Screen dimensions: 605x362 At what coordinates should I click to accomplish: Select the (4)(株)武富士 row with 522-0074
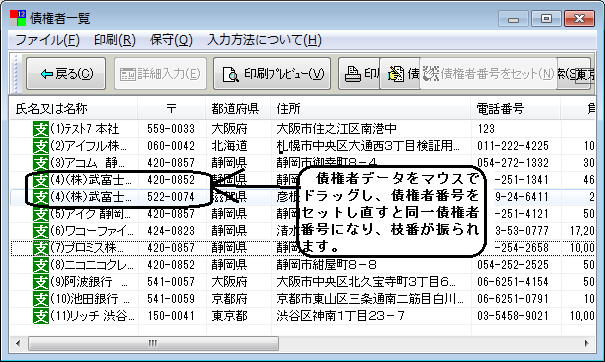click(x=302, y=197)
